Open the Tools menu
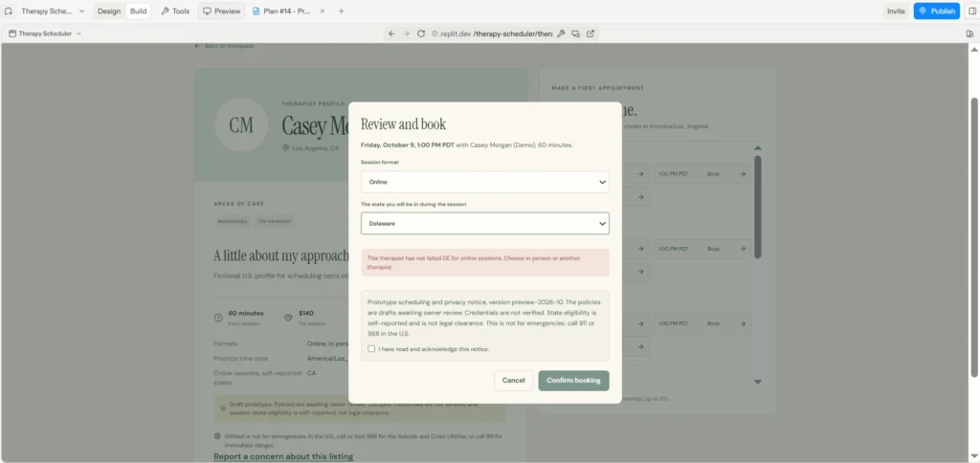Image resolution: width=980 pixels, height=463 pixels. pos(176,11)
